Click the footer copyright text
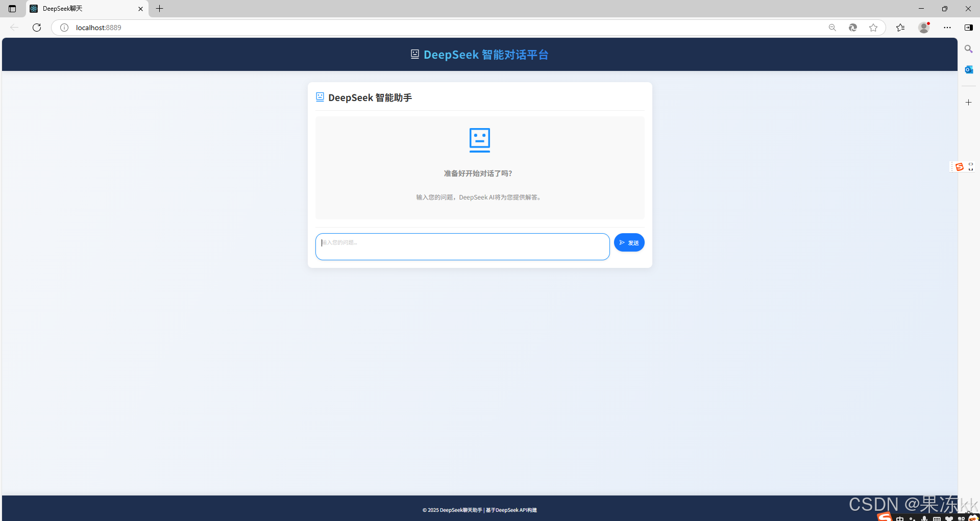 click(480, 510)
